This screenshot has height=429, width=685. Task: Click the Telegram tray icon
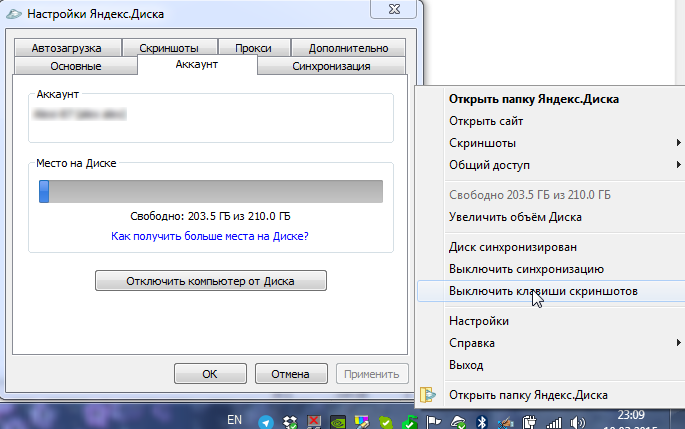pos(266,422)
